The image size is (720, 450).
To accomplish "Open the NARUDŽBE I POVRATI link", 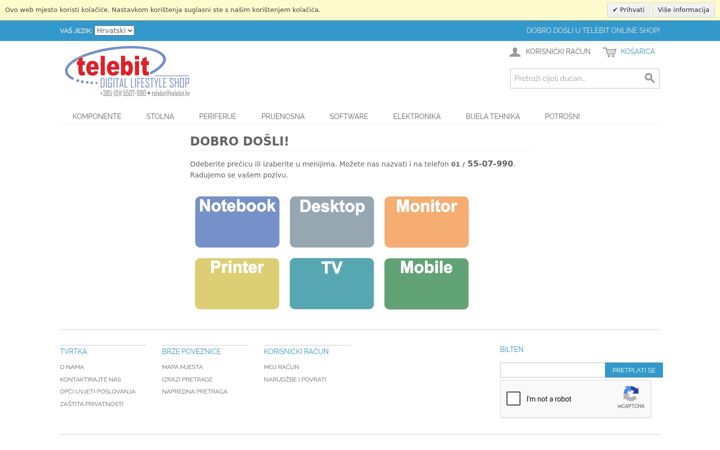I will pos(295,379).
